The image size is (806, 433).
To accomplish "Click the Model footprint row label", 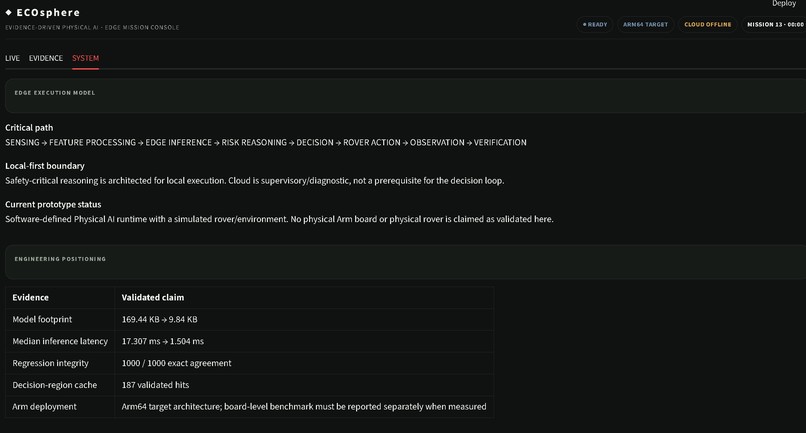I will 42,319.
